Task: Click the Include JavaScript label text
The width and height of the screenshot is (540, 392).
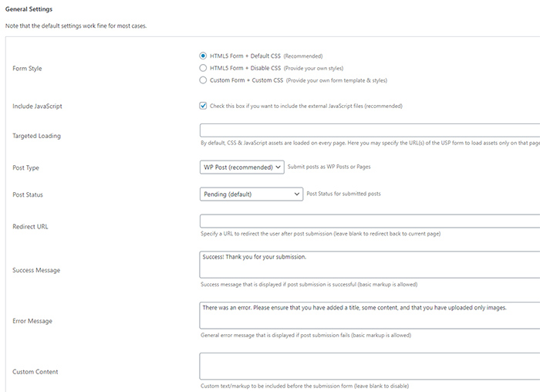Action: tap(37, 106)
